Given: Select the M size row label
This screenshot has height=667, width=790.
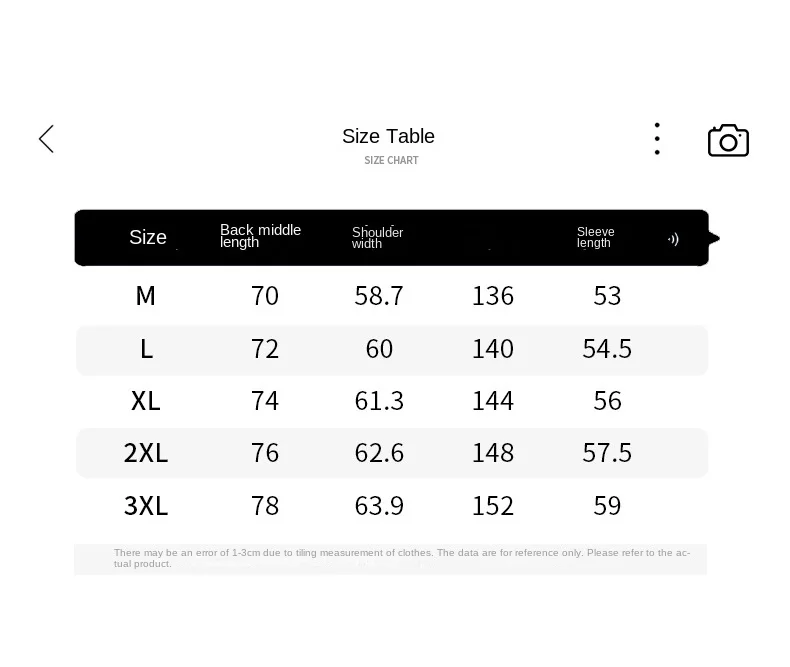Looking at the screenshot, I should tap(146, 296).
